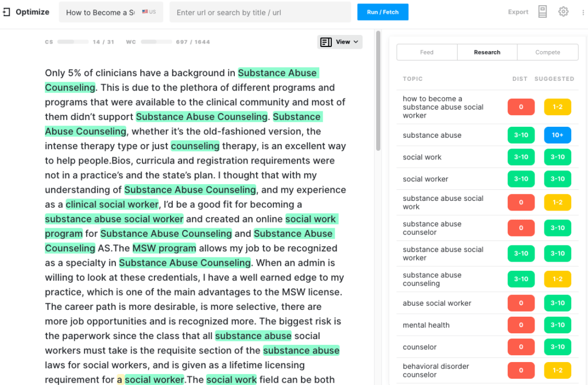The height and width of the screenshot is (385, 588).
Task: Open the Compete tab
Action: [x=547, y=52]
